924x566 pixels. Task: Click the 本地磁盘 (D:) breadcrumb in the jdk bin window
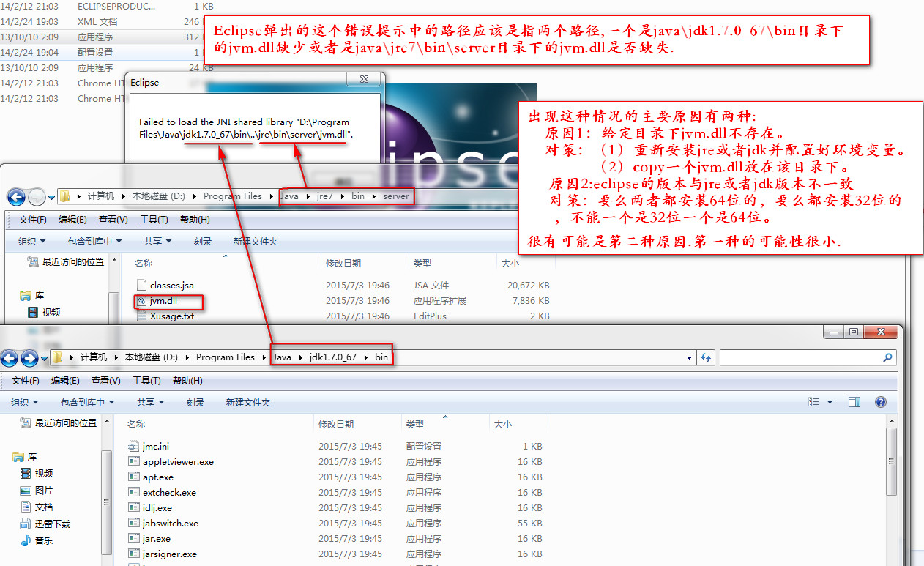tap(151, 357)
